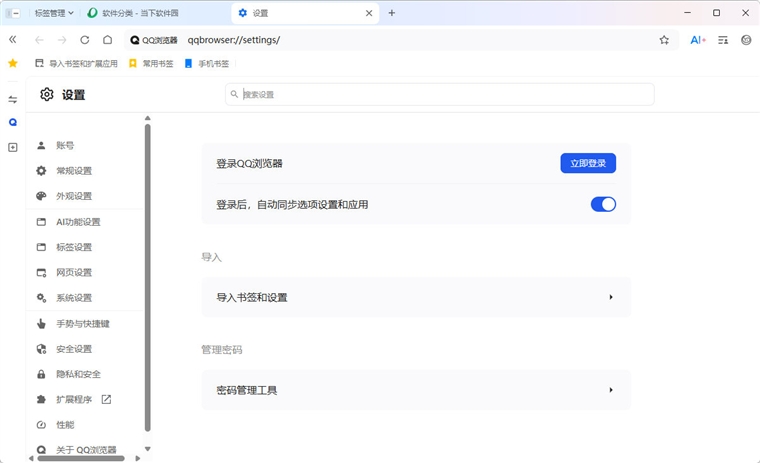The image size is (760, 463).
Task: Click the 登录QQ浏览器 label
Action: pos(249,163)
